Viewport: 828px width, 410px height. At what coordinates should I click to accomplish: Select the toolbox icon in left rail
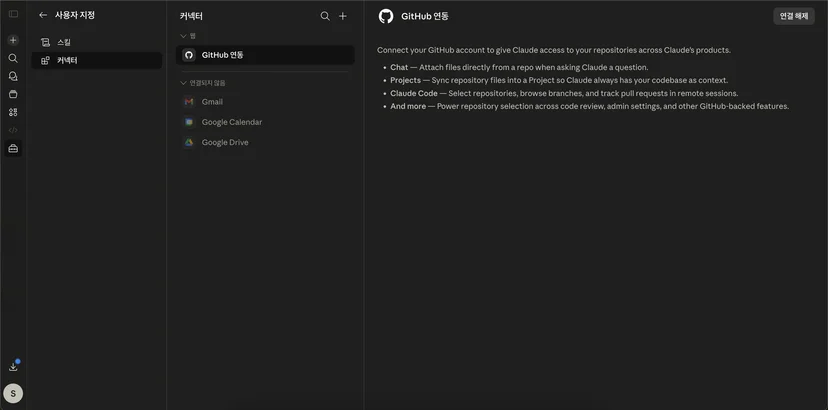[x=13, y=148]
